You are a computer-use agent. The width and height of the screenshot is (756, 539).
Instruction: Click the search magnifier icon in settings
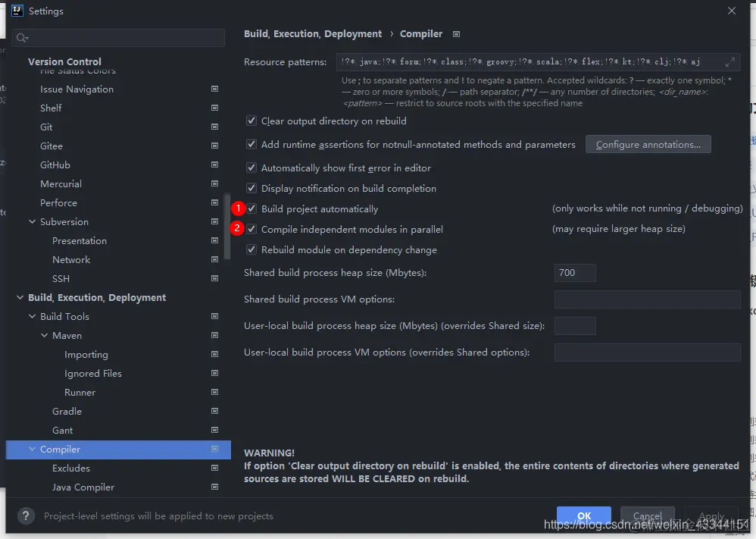(x=22, y=38)
